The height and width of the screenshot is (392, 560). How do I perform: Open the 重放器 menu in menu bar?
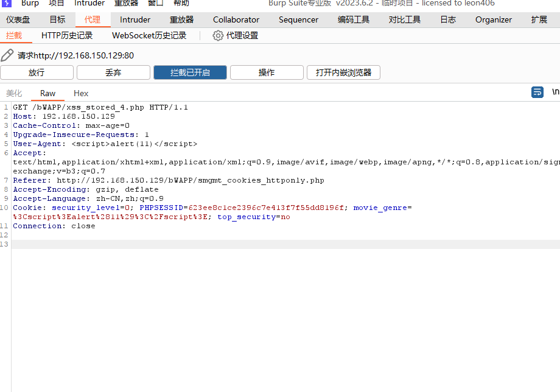pyautogui.click(x=126, y=3)
